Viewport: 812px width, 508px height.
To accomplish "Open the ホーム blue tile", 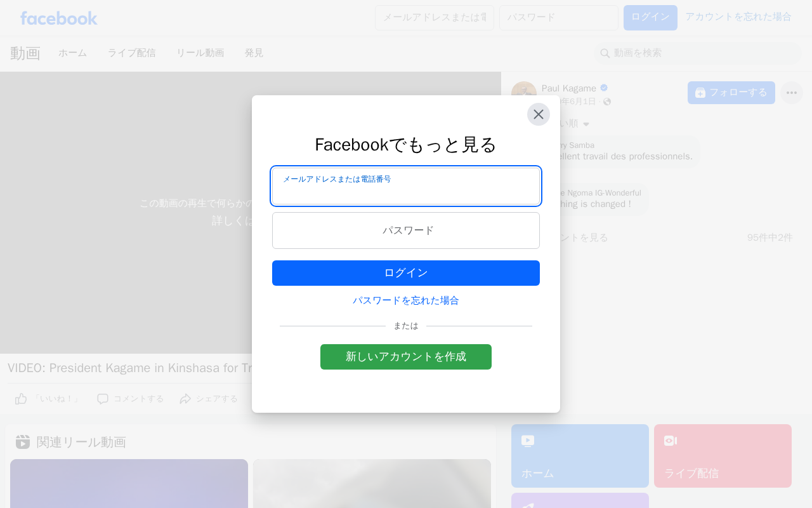I will pyautogui.click(x=580, y=456).
